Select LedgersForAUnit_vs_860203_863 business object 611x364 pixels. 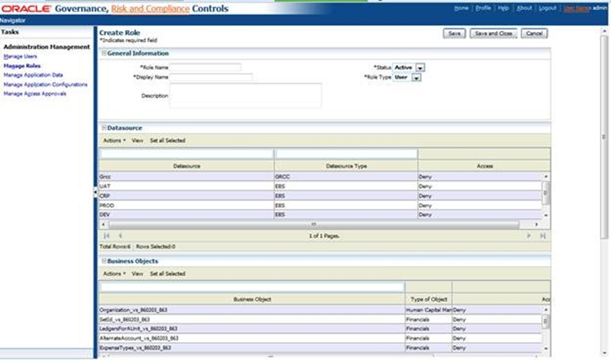coord(320,330)
